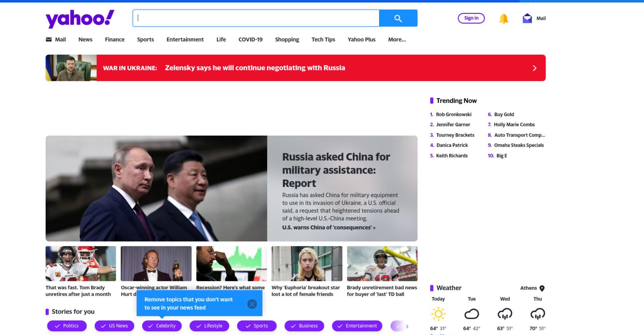Open the Yahoo Plus navigation item
Screen dimensions: 644x335
[x=362, y=40]
